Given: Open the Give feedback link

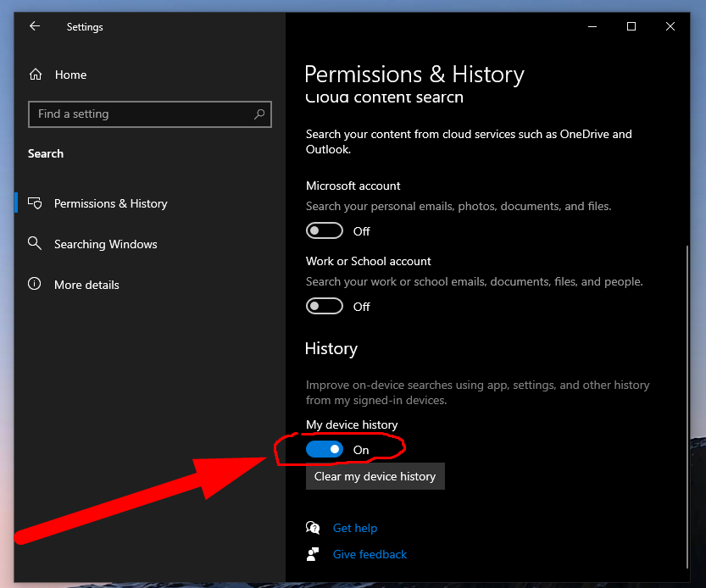Looking at the screenshot, I should 370,554.
